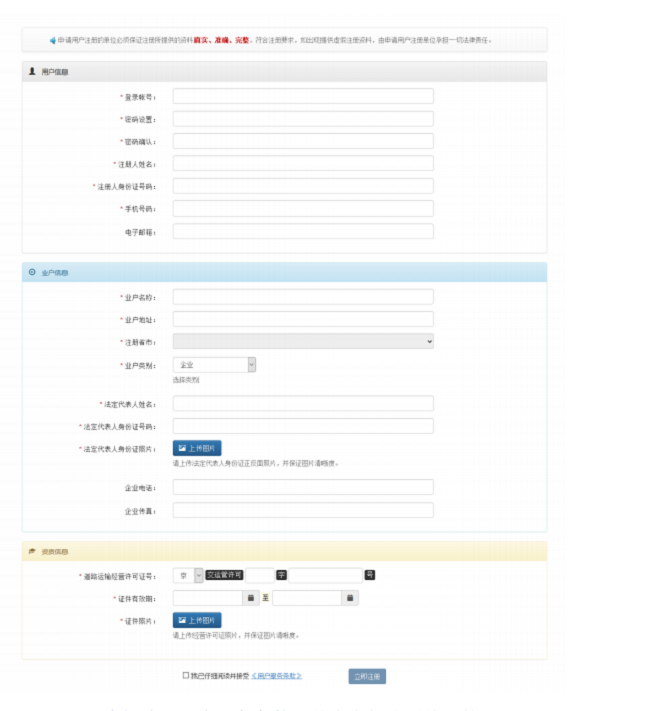650x711 pixels.
Task: Expand the 业户类别 category dropdown
Action: coord(215,365)
